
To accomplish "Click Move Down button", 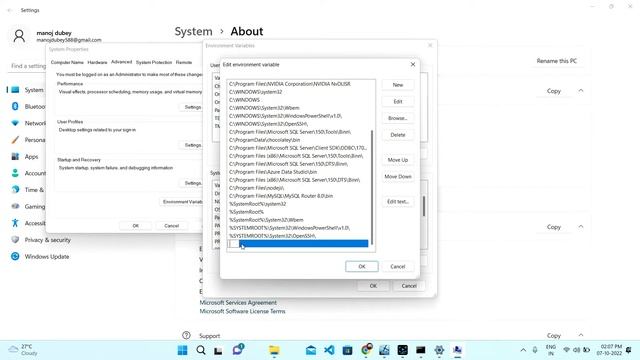I will click(x=398, y=177).
